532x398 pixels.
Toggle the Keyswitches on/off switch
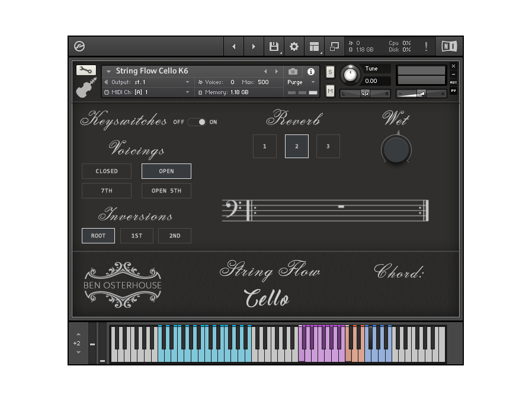coord(197,122)
